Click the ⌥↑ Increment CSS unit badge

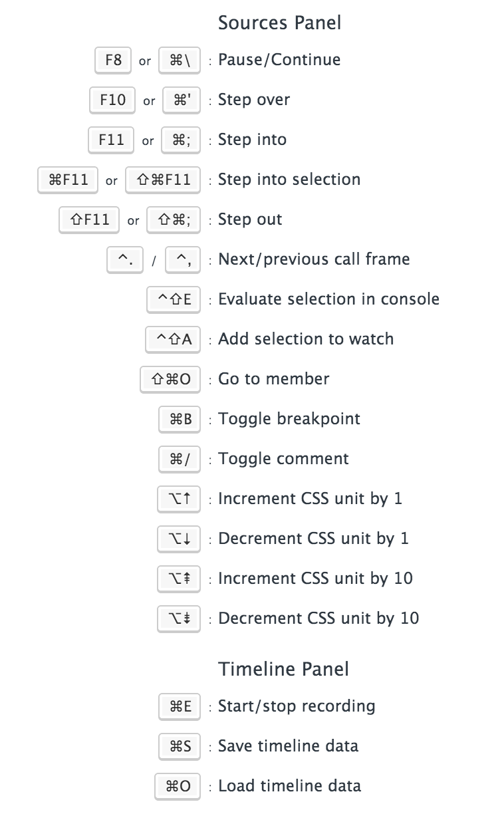(x=180, y=499)
